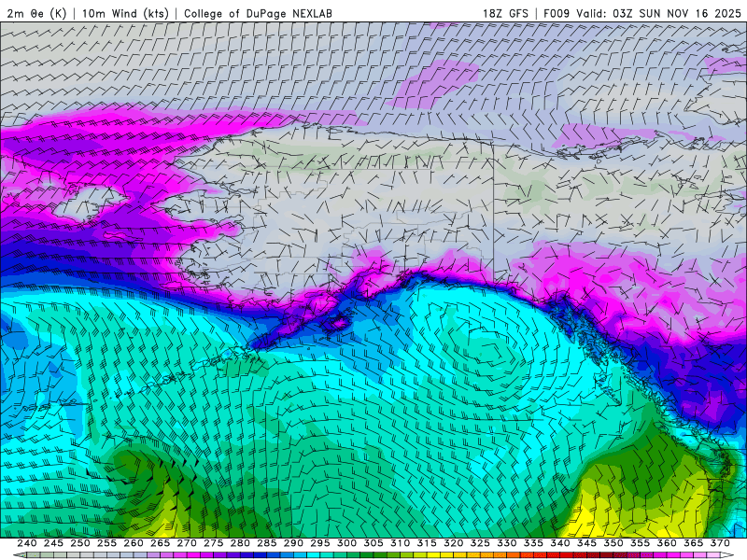The width and height of the screenshot is (747, 560).
Task: Click the 270 value on the color scale
Action: click(x=187, y=543)
